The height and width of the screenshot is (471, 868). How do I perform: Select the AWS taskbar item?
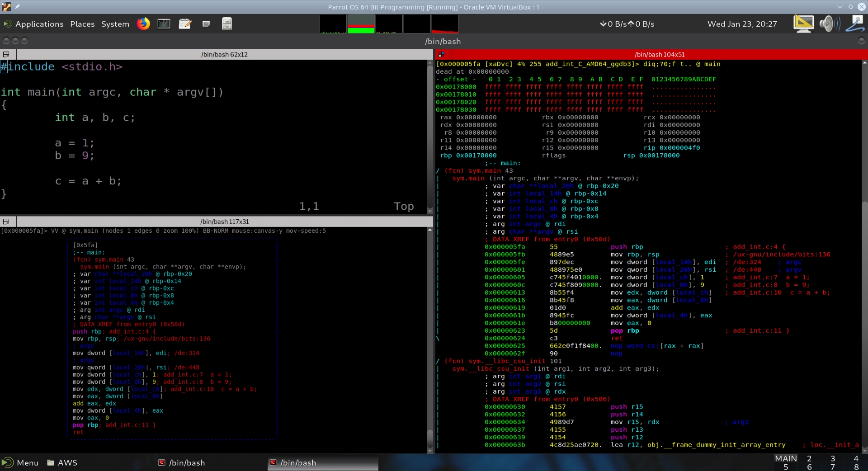coord(62,463)
